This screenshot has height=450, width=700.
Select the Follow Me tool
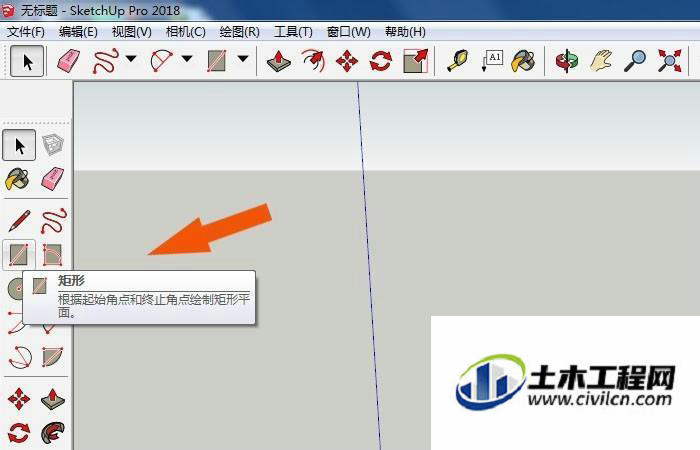click(x=53, y=433)
